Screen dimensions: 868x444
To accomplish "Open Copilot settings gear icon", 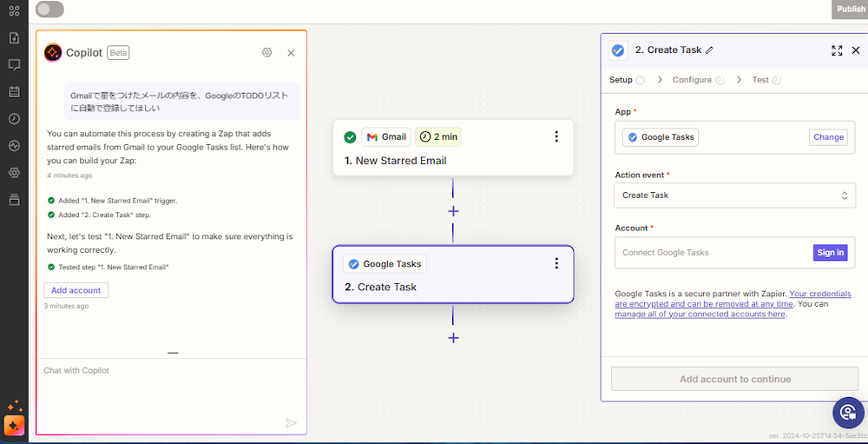I will 266,53.
